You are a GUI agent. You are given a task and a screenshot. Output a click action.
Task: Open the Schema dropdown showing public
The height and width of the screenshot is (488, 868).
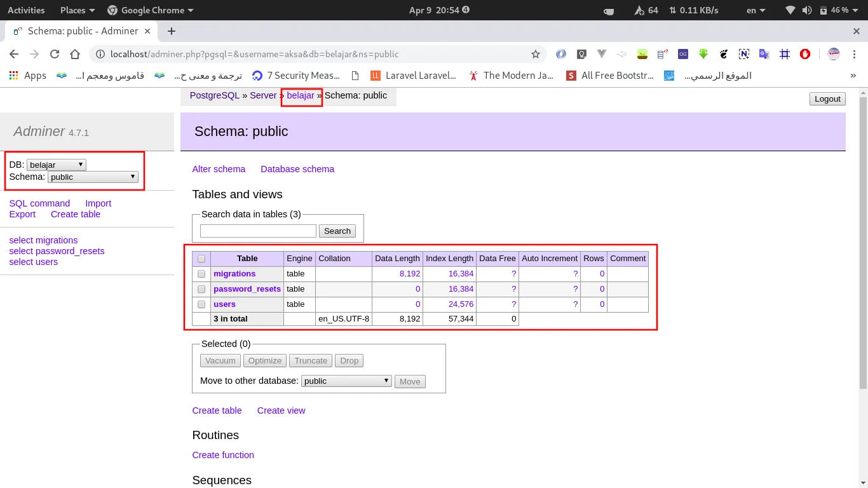(x=93, y=177)
